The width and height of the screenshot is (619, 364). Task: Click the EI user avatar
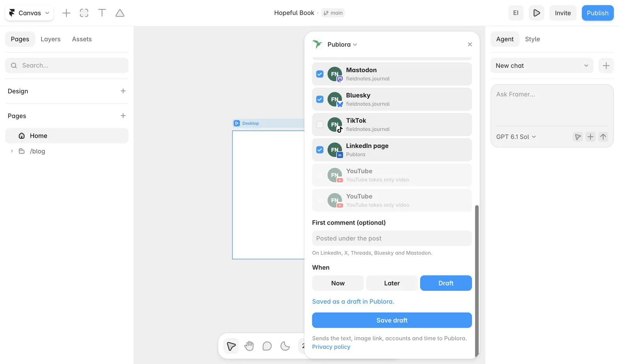click(516, 13)
